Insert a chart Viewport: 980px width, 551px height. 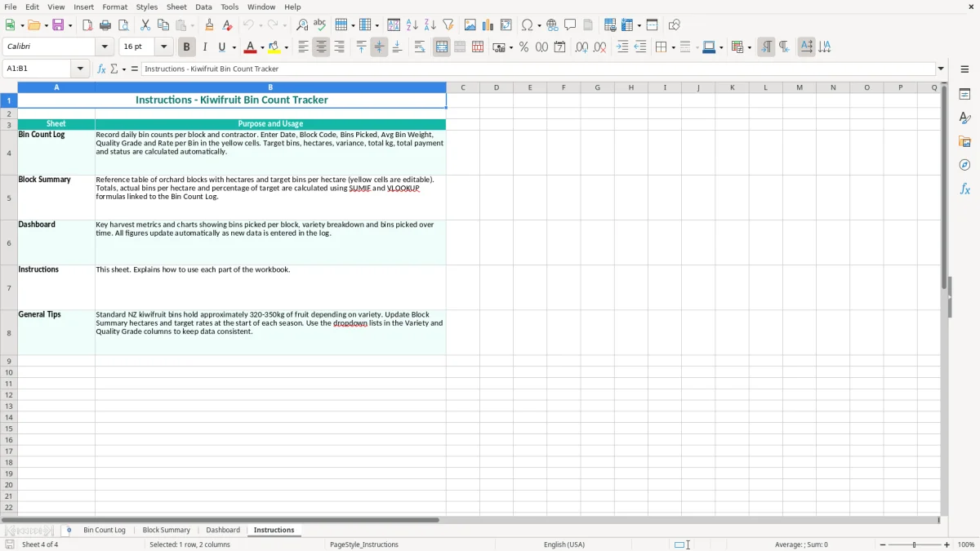tap(488, 25)
